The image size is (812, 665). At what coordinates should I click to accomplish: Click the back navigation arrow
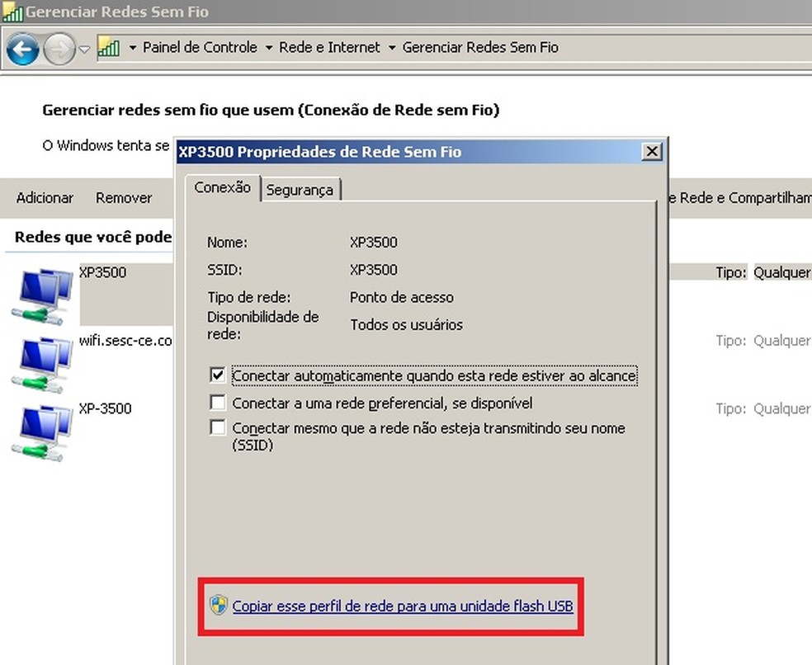[22, 50]
